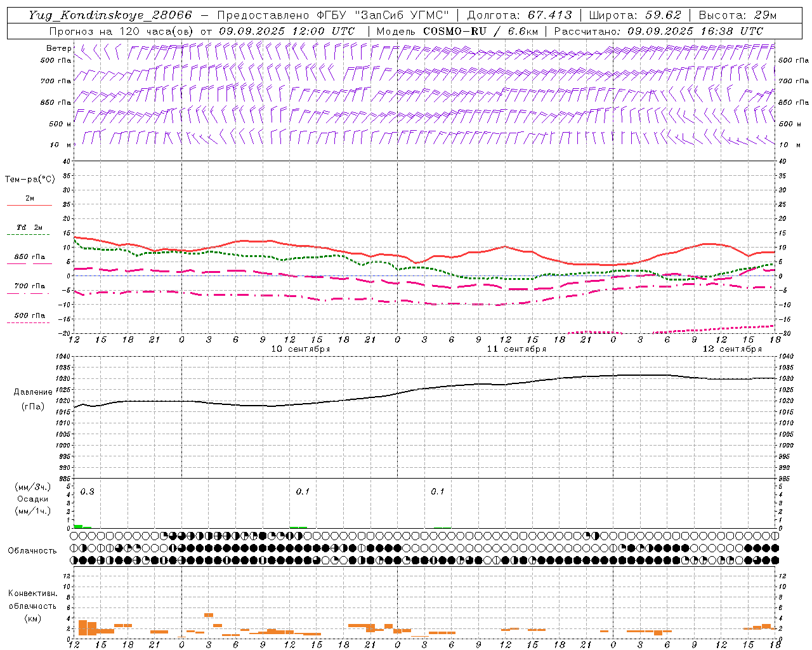Viewport: 812px width, 650px height.
Task: Click the right-side 700 гПа wind level label
Action: 794,81
